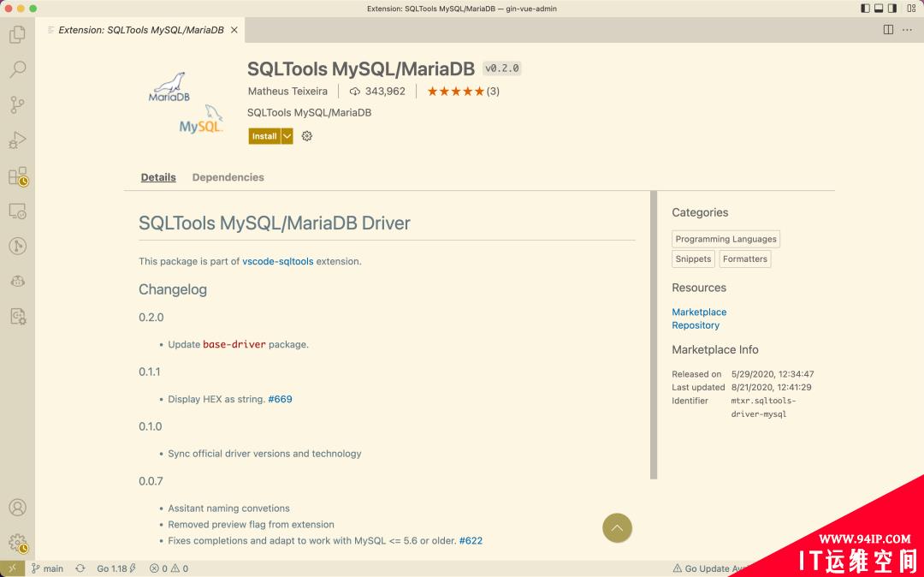Open the Marketplace resource link
The image size is (924, 577).
[x=699, y=312]
